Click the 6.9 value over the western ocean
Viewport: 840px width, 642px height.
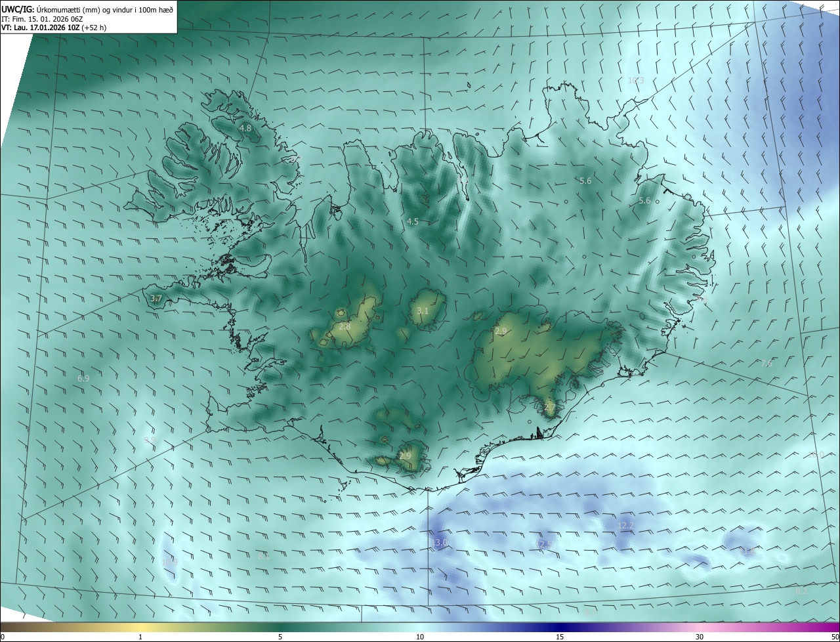(83, 378)
